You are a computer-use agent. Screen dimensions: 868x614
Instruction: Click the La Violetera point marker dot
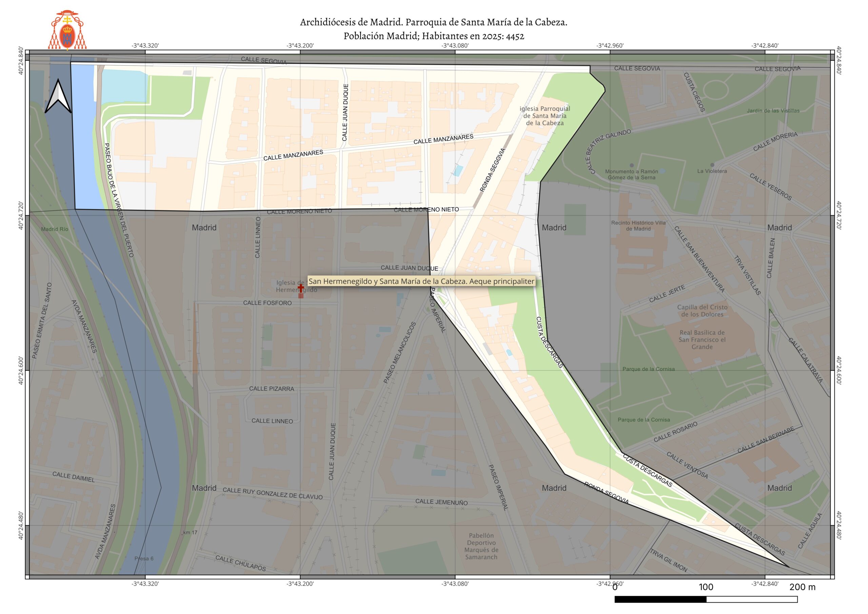point(712,165)
